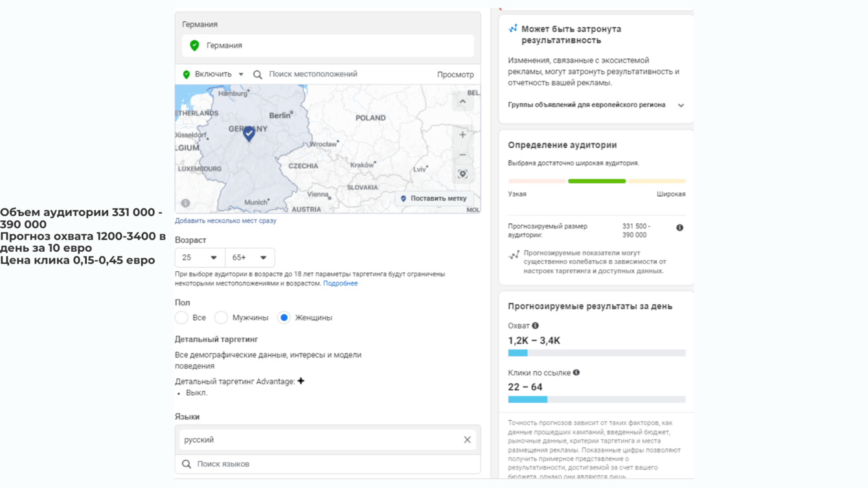Select the Женщины radio button
This screenshot has width=868, height=488.
tap(284, 318)
